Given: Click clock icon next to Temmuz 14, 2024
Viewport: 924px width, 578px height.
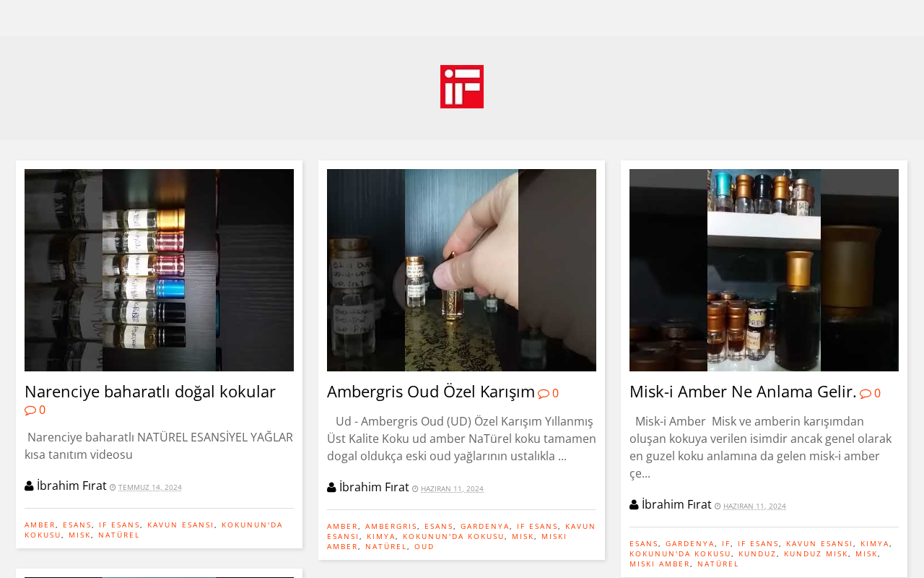Looking at the screenshot, I should pyautogui.click(x=113, y=488).
